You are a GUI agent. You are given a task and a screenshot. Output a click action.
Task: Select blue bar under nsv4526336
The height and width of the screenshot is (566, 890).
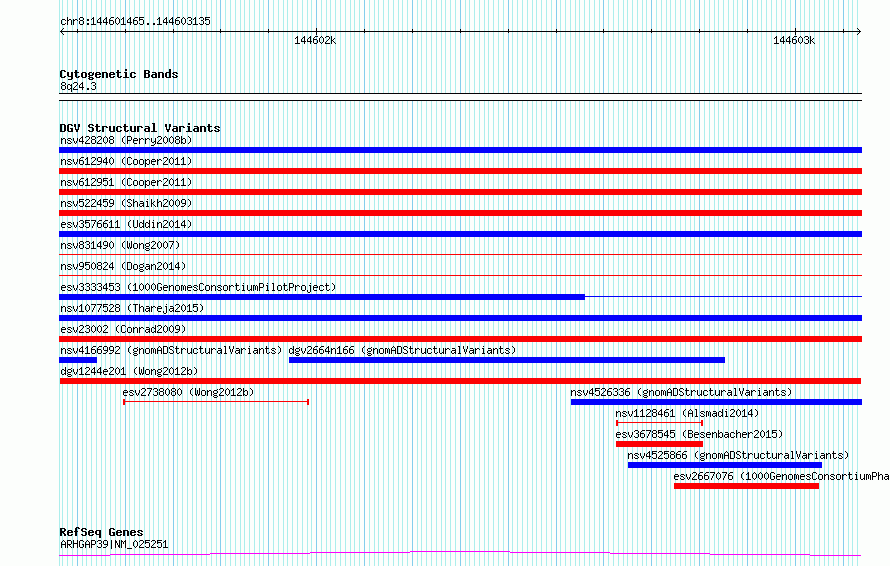coord(716,402)
